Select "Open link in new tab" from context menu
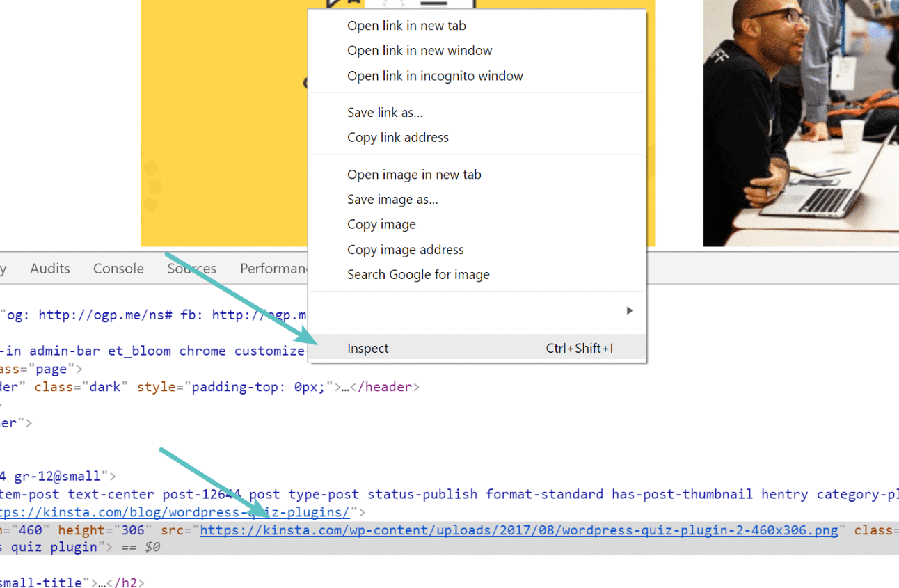This screenshot has height=588, width=899. click(x=406, y=25)
